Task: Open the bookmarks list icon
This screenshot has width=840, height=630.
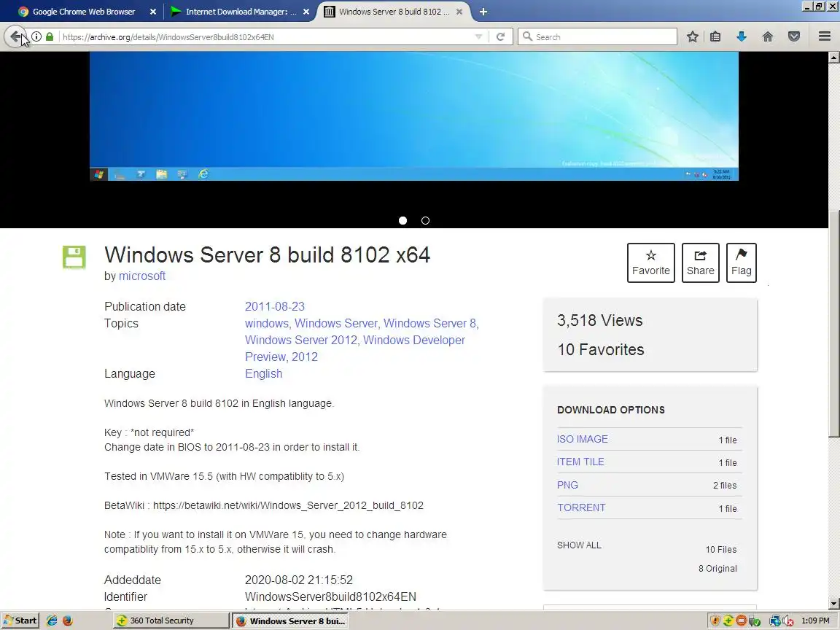Action: click(715, 36)
